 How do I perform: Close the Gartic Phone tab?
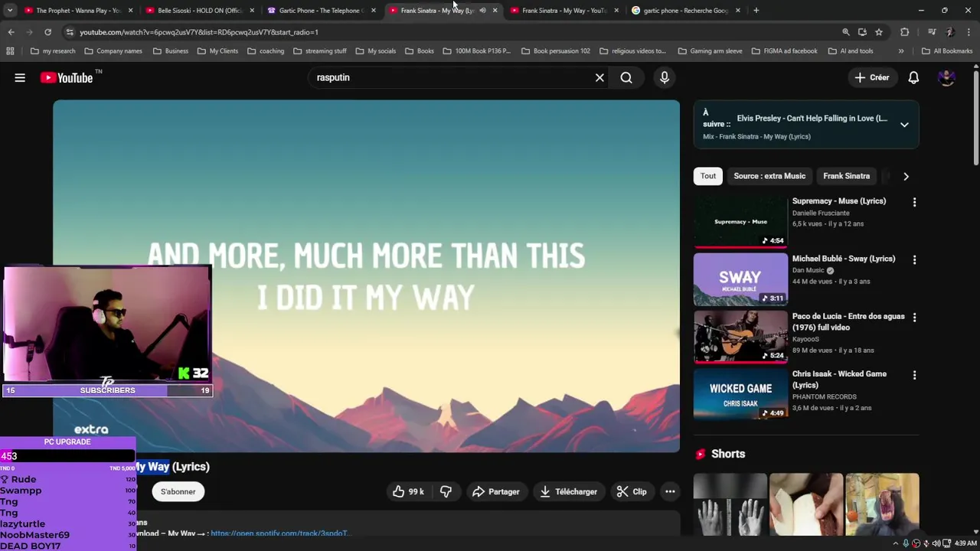(374, 11)
